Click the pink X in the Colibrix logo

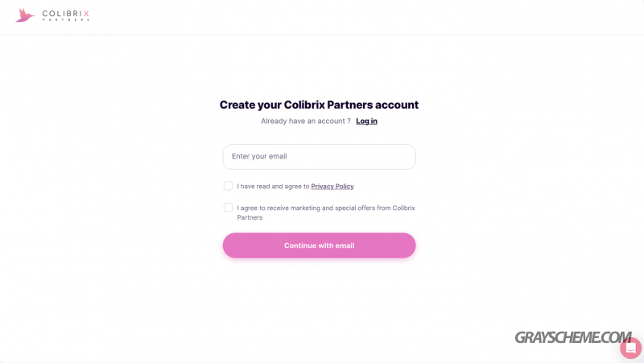pyautogui.click(x=86, y=14)
